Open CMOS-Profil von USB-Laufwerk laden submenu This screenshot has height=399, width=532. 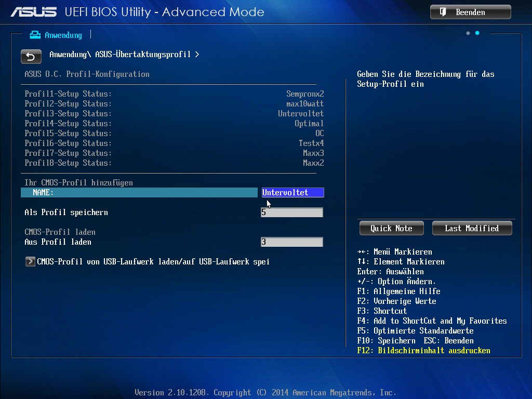pos(153,262)
